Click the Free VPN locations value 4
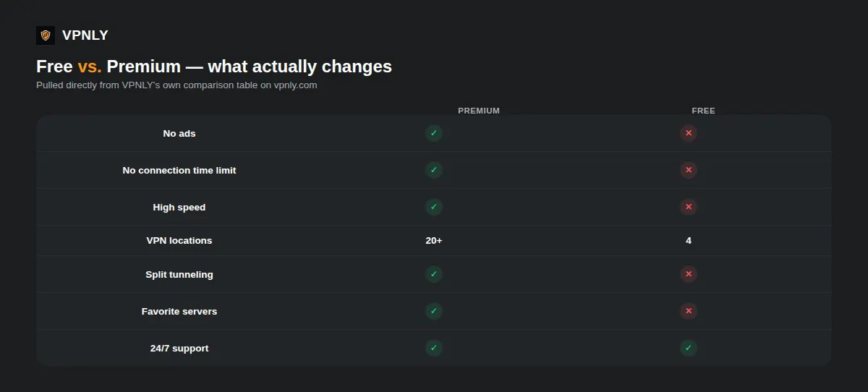The width and height of the screenshot is (868, 392). (x=689, y=240)
